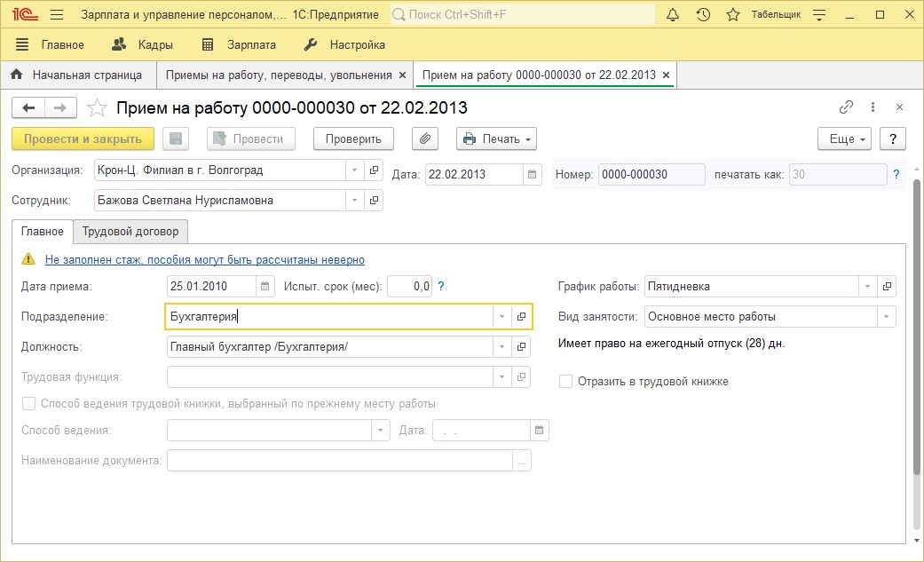Open calendar for document Дата field

pyautogui.click(x=532, y=175)
